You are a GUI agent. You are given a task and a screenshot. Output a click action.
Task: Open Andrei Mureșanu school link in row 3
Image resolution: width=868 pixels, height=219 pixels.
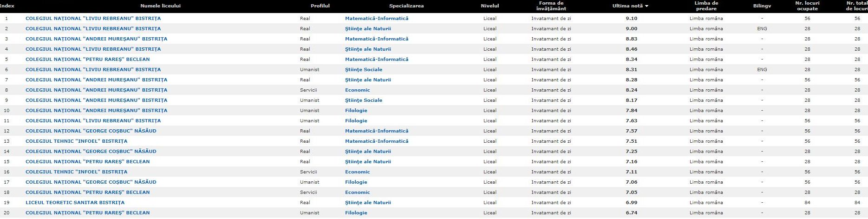click(96, 39)
